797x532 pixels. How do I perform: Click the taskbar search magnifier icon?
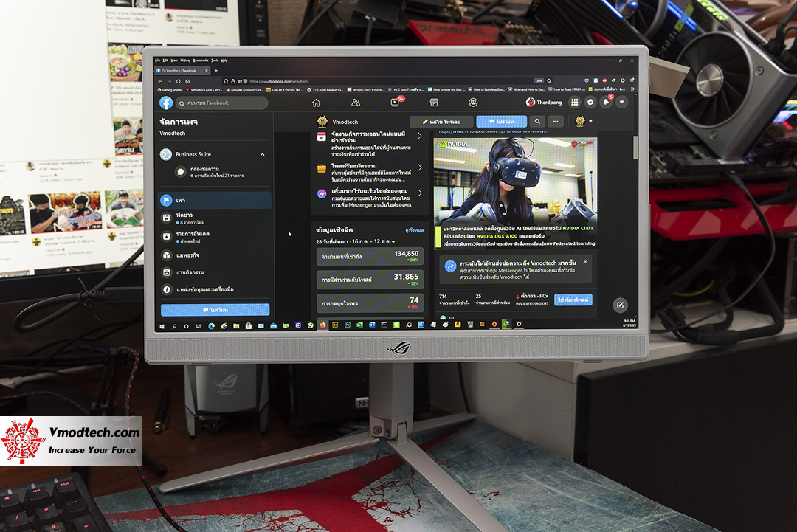(174, 326)
